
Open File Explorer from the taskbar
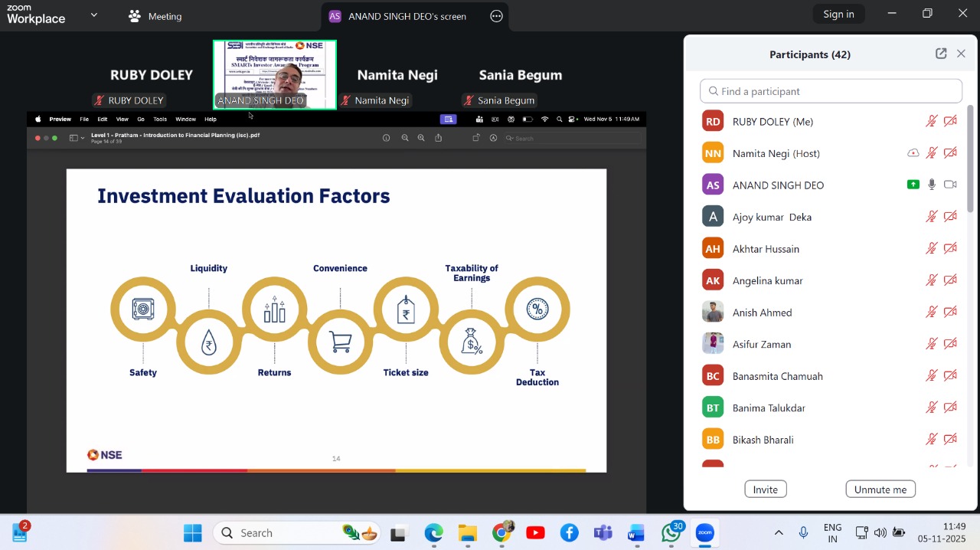(467, 533)
